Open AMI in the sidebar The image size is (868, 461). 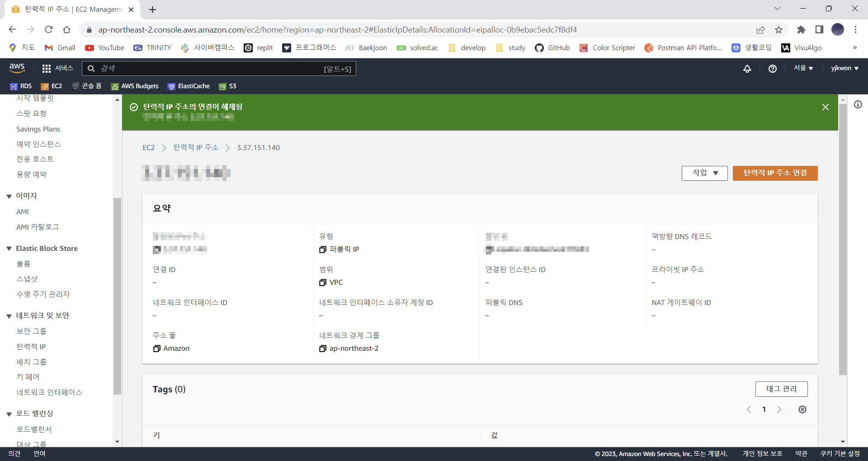pyautogui.click(x=23, y=212)
